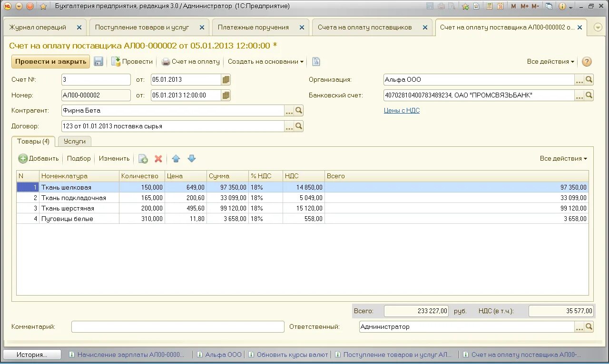Click Ткань шерстяная quantity 200,000

pos(142,208)
